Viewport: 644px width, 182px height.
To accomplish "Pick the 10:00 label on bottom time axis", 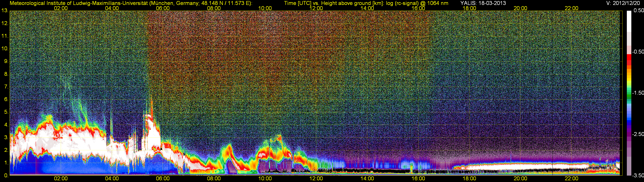I will 265,179.
